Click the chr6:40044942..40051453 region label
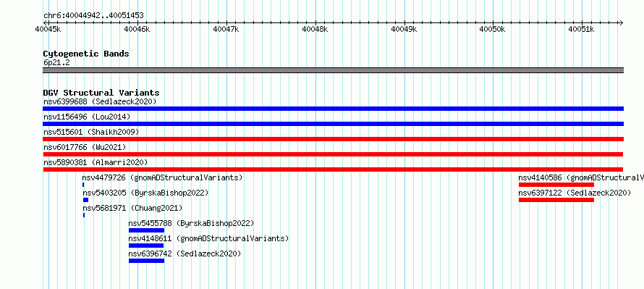The width and height of the screenshot is (644, 289). point(93,16)
